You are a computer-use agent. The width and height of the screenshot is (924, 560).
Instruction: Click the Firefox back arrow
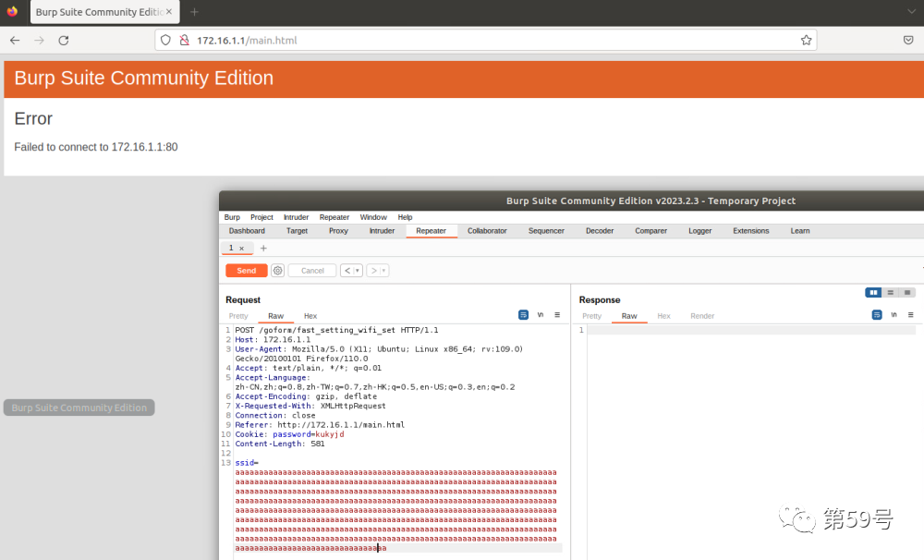[x=15, y=40]
